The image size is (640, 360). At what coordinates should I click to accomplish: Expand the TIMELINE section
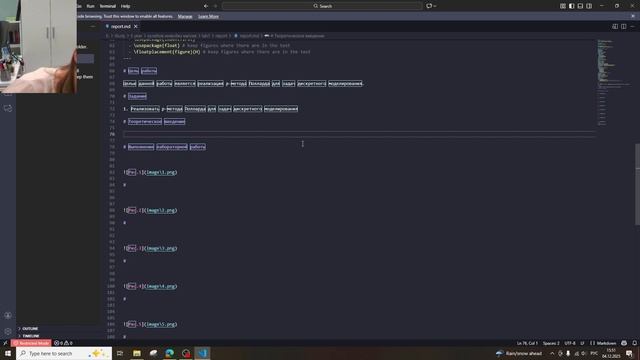tap(30, 336)
